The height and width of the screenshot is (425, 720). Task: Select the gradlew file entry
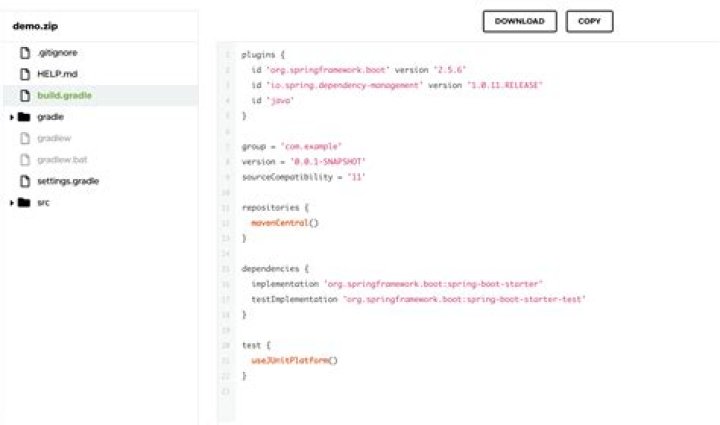tap(54, 138)
